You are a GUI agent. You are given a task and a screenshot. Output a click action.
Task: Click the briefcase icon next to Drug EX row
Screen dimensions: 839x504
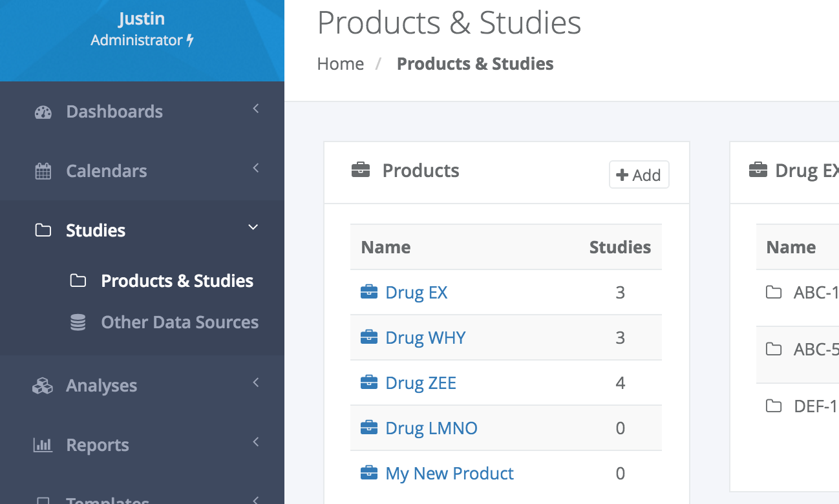coord(369,292)
